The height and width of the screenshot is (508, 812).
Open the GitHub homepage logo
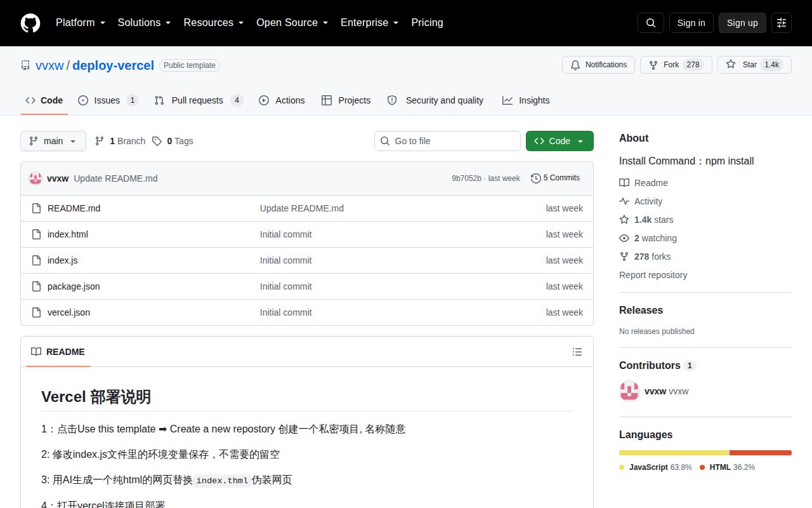pyautogui.click(x=30, y=23)
